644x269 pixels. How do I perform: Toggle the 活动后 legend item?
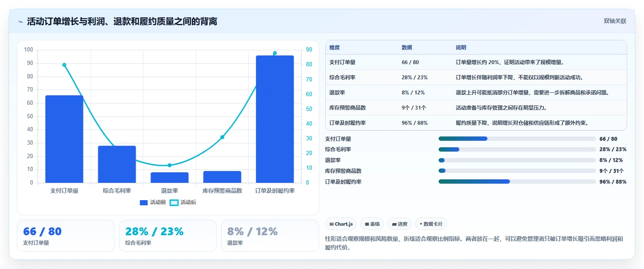pos(183,202)
